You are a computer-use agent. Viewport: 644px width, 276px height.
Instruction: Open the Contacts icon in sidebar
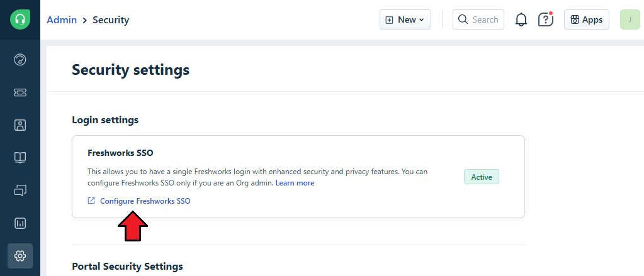[x=20, y=125]
